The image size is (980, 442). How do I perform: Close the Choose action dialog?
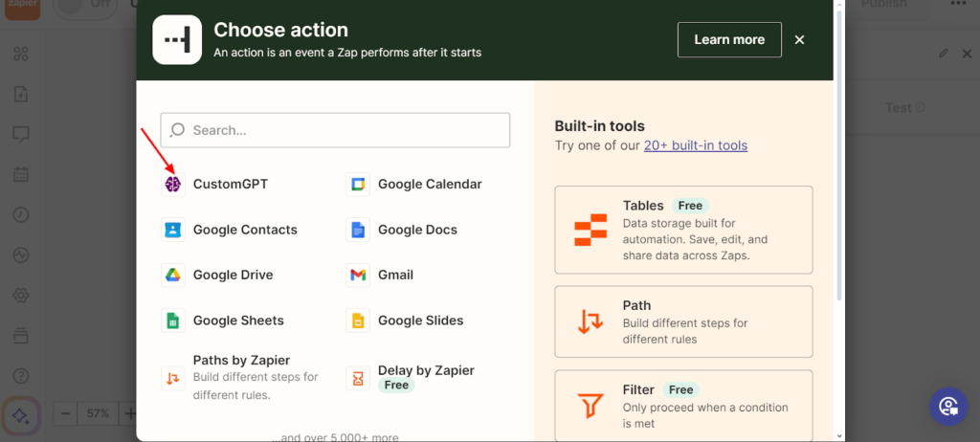coord(799,40)
